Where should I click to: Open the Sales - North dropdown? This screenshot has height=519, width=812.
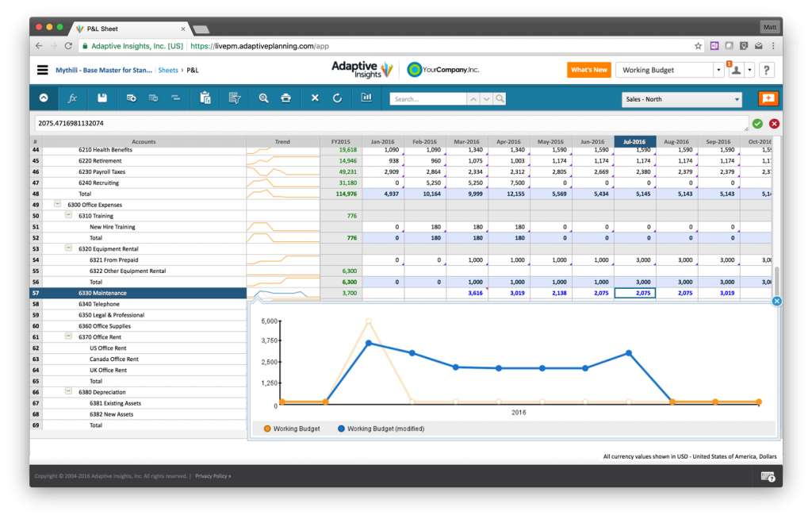[x=680, y=98]
